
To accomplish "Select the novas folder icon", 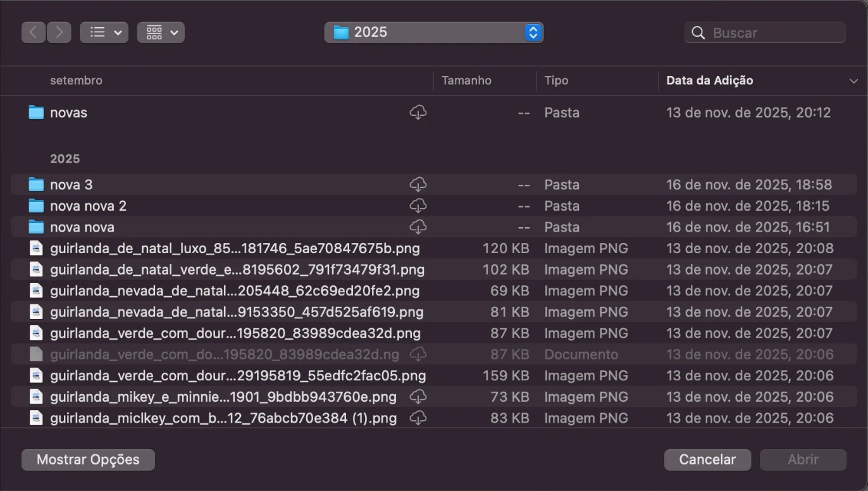I will point(36,113).
